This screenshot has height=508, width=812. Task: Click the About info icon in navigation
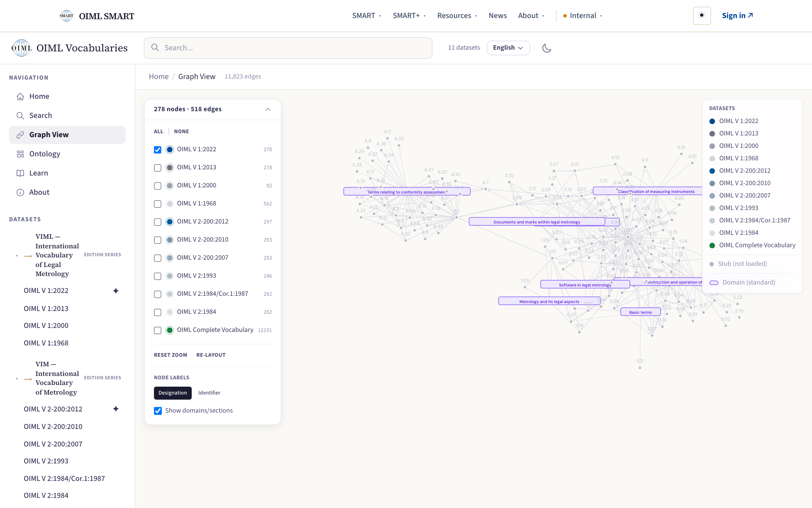click(x=20, y=192)
